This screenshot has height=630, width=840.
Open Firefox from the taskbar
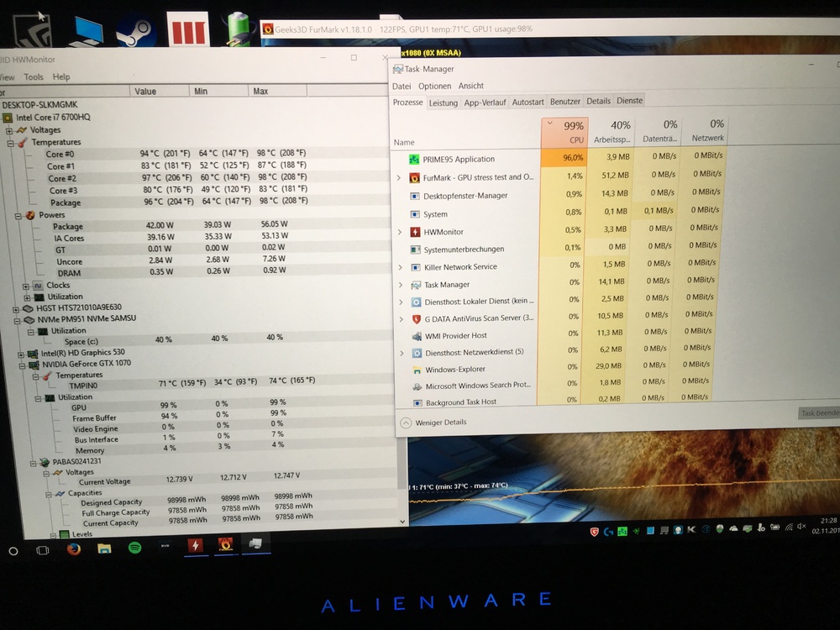tap(73, 549)
